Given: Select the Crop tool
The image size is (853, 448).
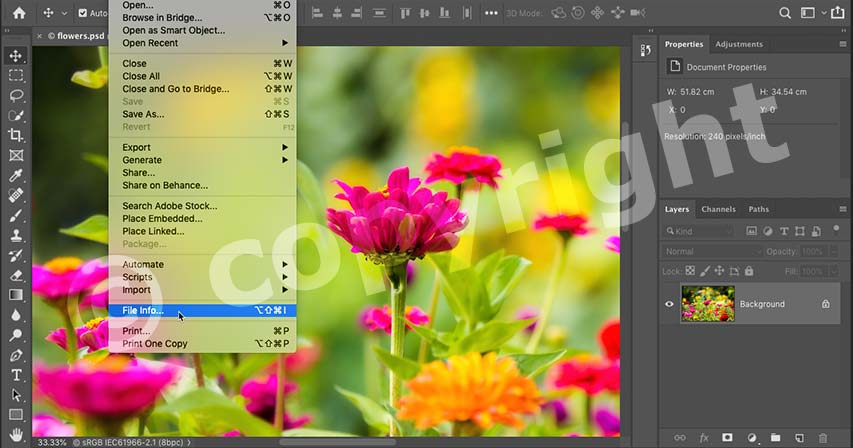Looking at the screenshot, I should click(16, 135).
